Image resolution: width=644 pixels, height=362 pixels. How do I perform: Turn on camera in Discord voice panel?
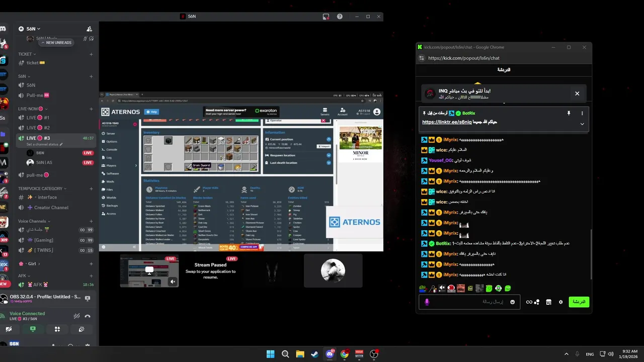click(9, 329)
